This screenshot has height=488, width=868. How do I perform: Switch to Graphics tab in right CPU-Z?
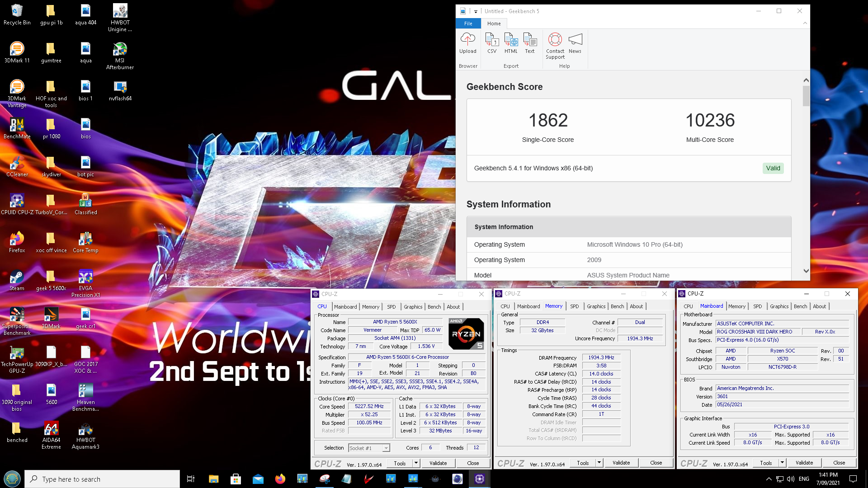click(x=779, y=306)
